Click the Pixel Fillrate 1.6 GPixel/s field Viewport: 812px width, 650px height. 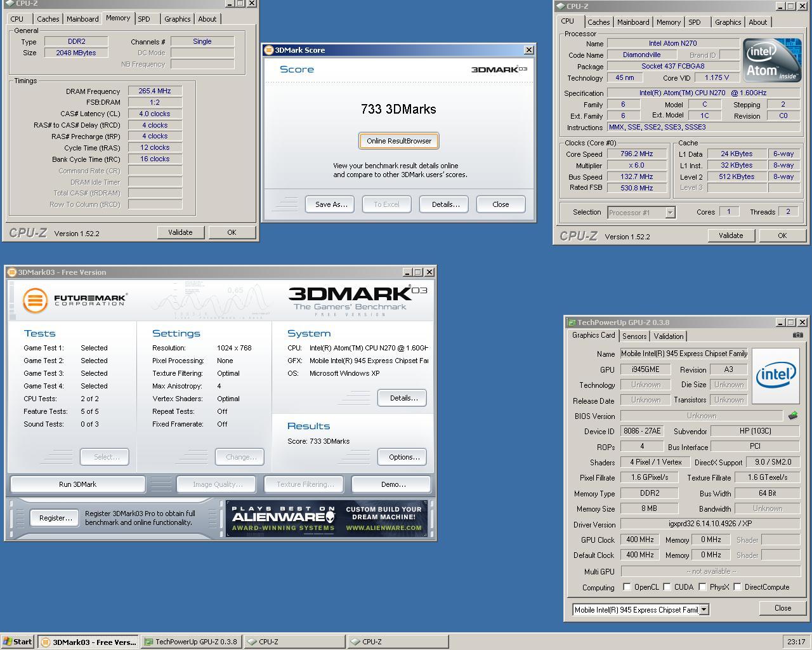(x=650, y=477)
